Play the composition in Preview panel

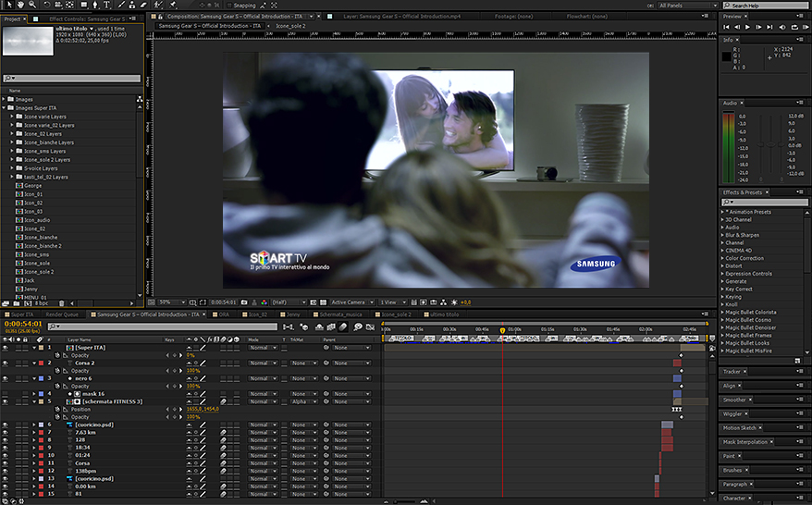coord(747,27)
